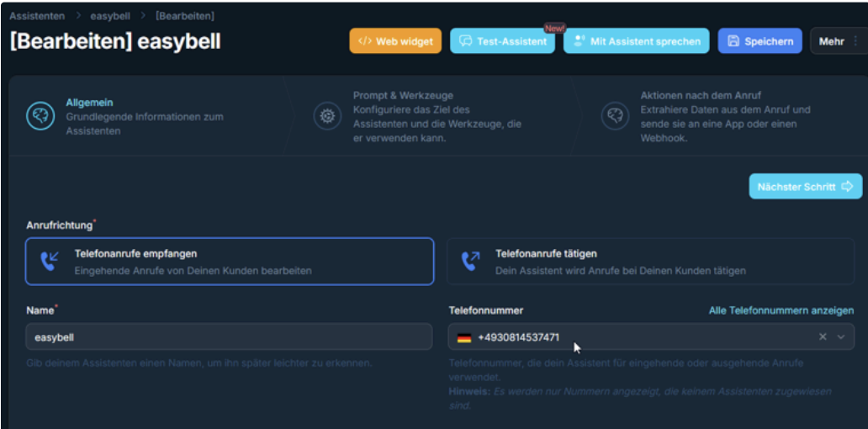Click the German flag icon
This screenshot has height=429, width=868.
(x=464, y=337)
